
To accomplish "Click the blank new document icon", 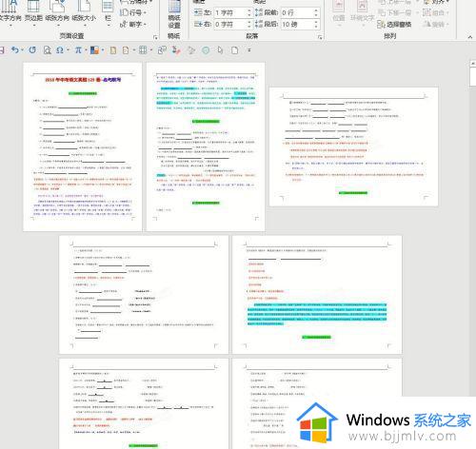I will [x=235, y=50].
